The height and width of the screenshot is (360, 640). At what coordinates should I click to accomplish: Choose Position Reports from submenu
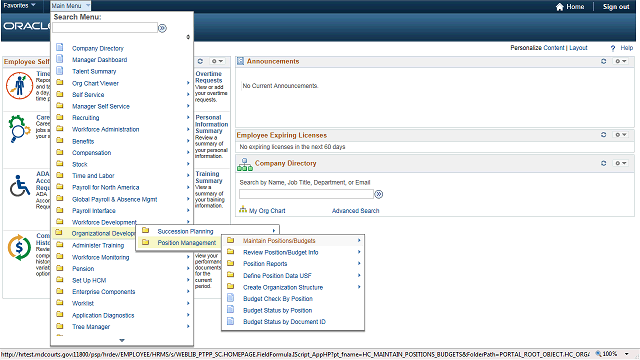coord(293,264)
